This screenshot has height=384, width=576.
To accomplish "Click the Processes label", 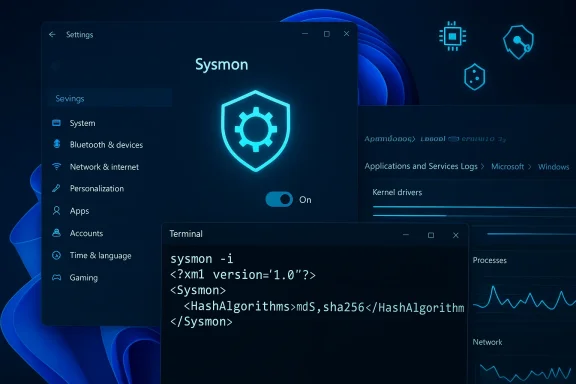I will [489, 260].
